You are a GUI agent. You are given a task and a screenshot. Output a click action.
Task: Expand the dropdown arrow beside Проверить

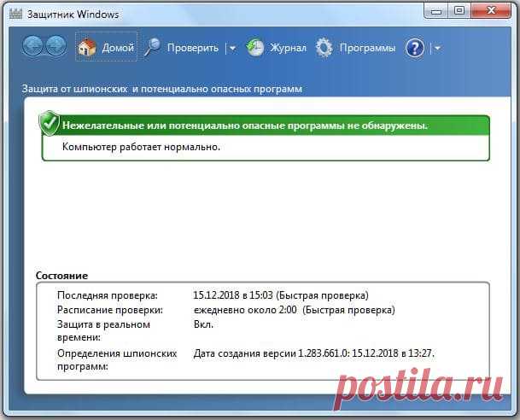coord(232,49)
